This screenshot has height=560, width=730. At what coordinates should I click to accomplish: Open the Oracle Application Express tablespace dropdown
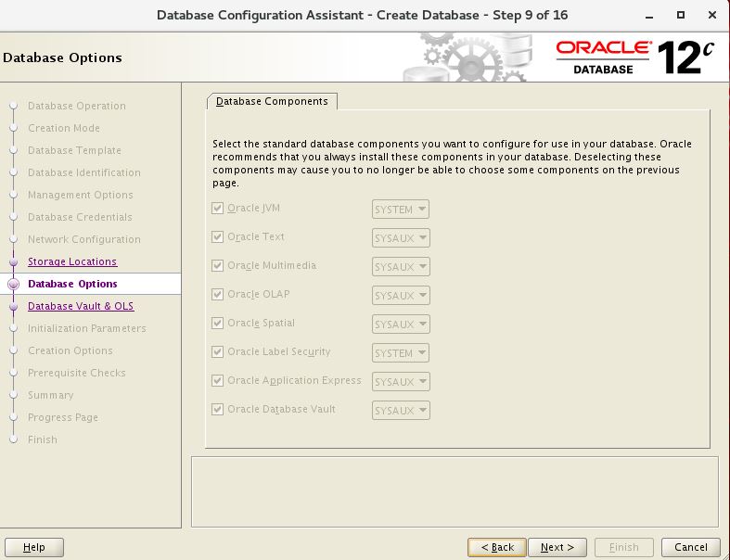click(401, 382)
